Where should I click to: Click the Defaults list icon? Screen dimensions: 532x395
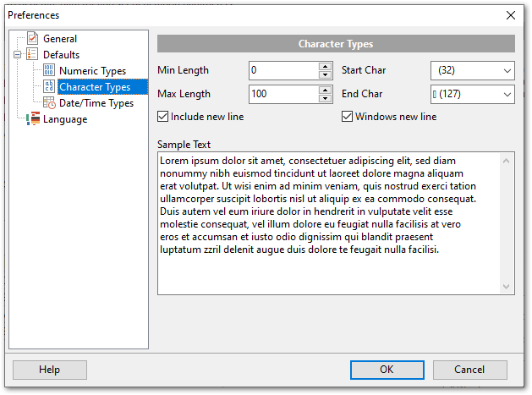pos(32,54)
